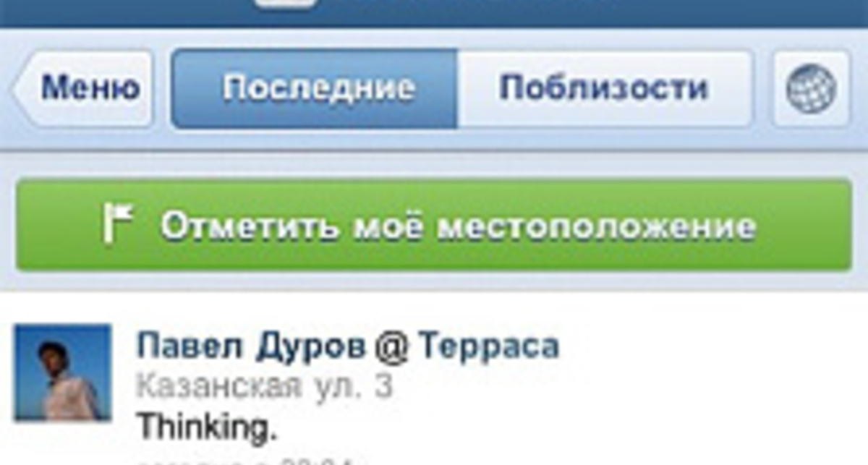
Task: Click the status text Thinking.
Action: pos(208,427)
